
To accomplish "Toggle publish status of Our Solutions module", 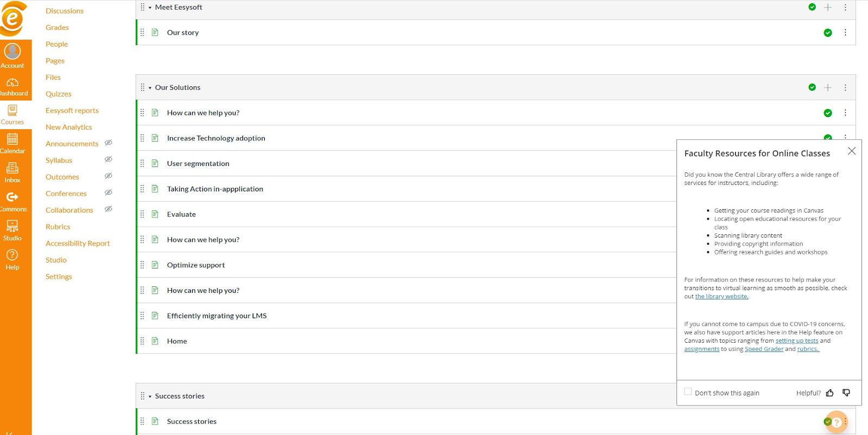I will click(x=812, y=87).
